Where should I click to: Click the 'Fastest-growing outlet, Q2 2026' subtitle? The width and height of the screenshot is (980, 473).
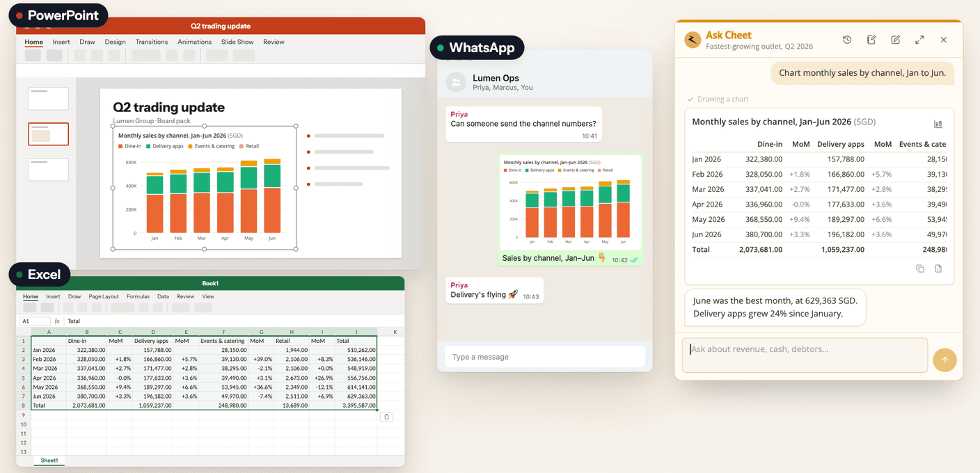tap(759, 47)
